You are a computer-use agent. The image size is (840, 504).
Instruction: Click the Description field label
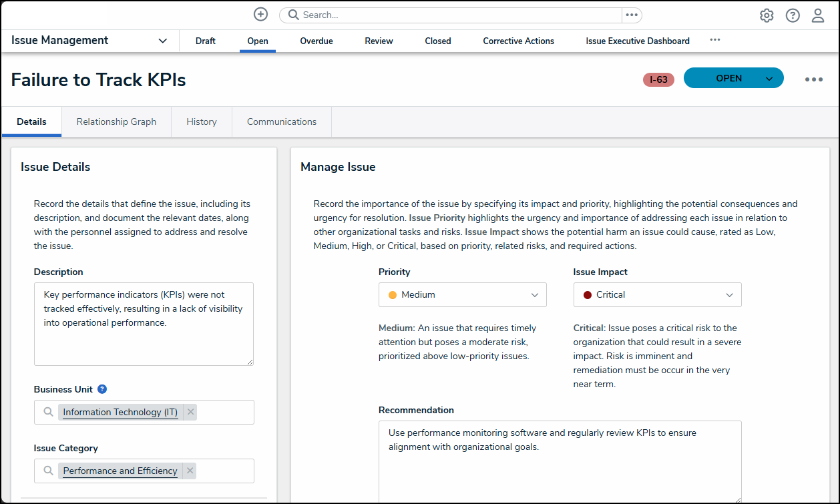pos(59,272)
